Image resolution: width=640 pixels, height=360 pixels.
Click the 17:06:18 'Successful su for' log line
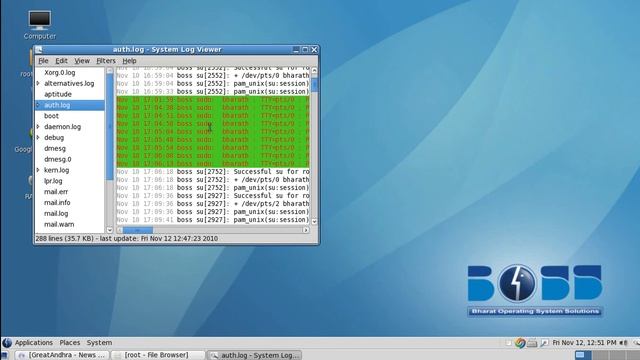(x=213, y=172)
